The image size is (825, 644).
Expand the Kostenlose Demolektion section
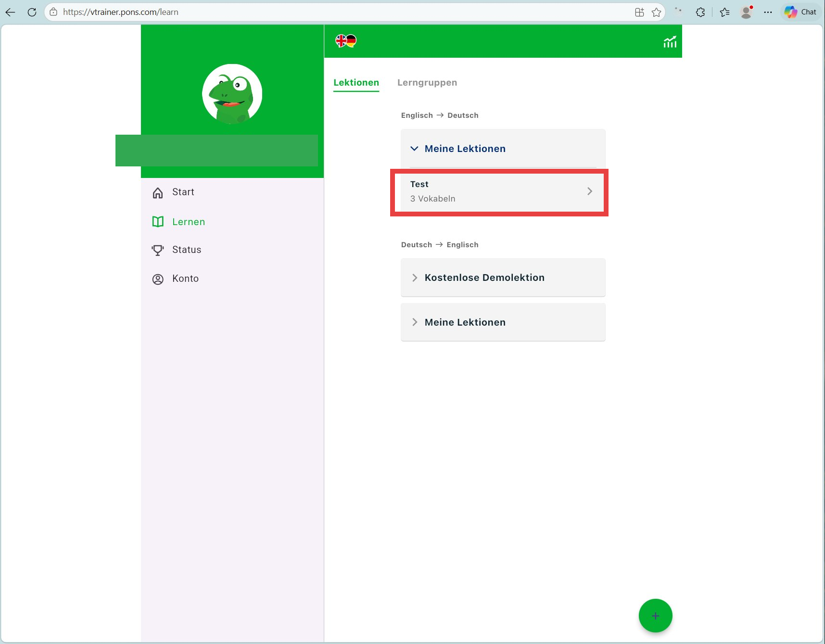tap(503, 278)
